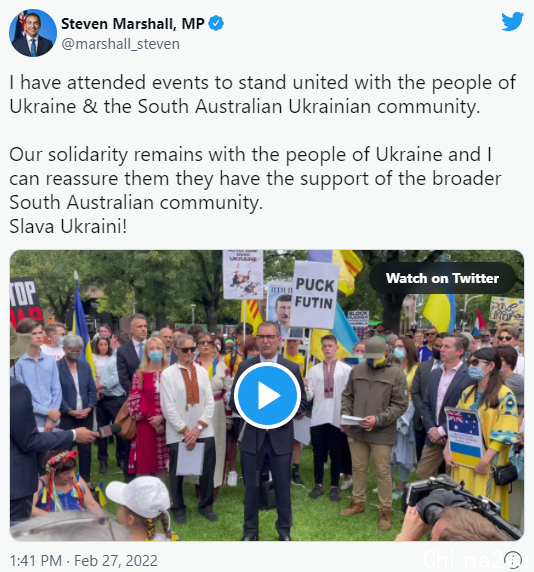This screenshot has width=534, height=572.
Task: Click the Watch on Twitter button
Action: click(x=442, y=278)
